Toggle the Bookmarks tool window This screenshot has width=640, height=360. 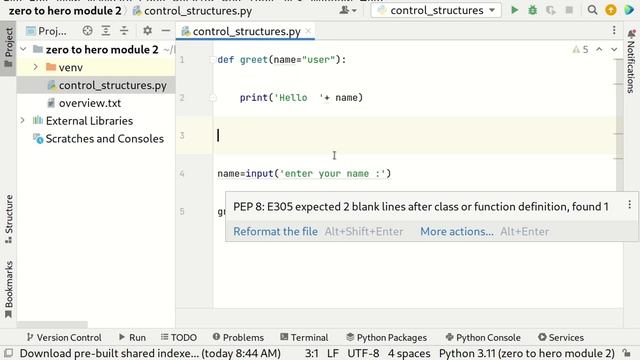point(8,289)
